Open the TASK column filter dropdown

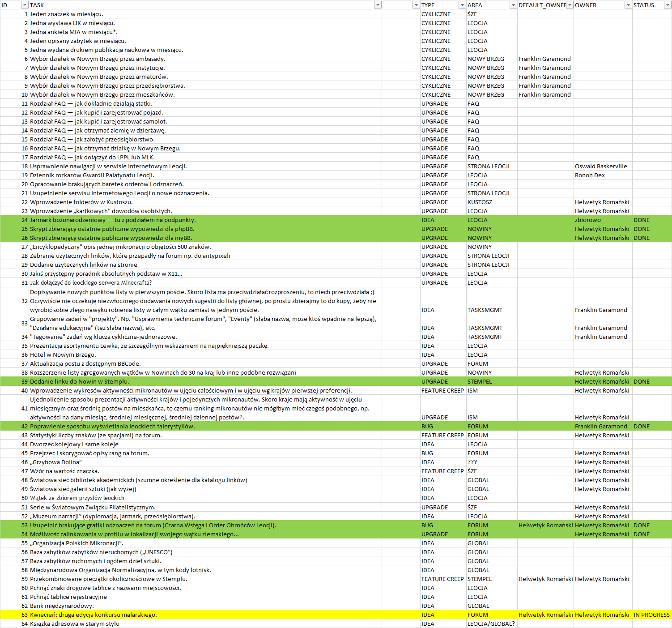378,5
